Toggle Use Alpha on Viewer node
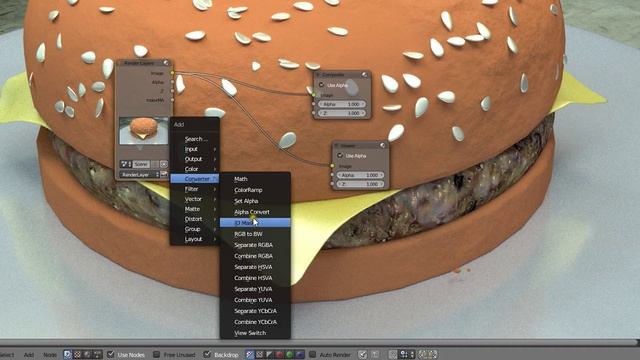 coord(340,156)
